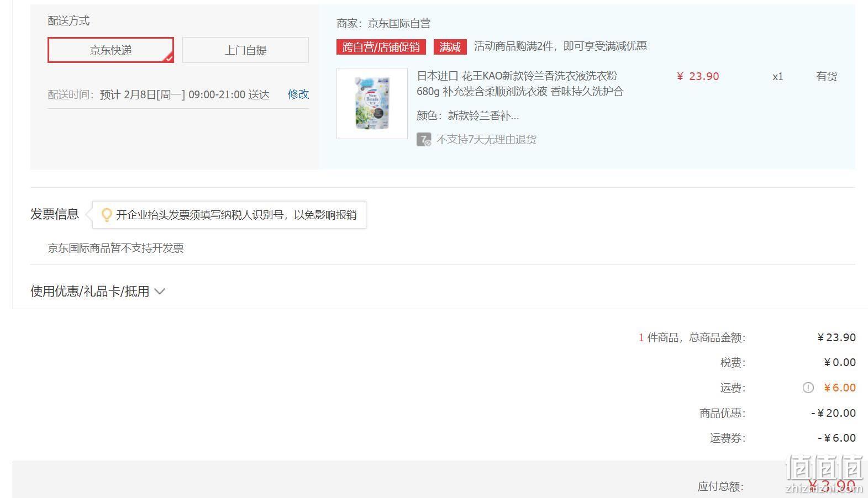Viewport: 868px width, 498px height.
Task: Click the 应付总额 label
Action: 720,486
